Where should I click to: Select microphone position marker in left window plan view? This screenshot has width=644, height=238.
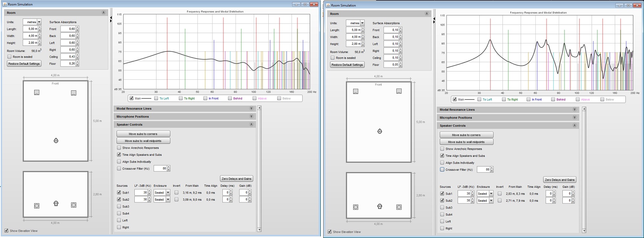click(x=56, y=141)
